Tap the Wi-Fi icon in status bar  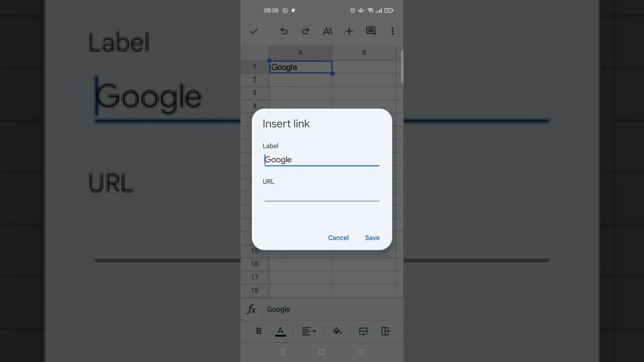pyautogui.click(x=370, y=10)
